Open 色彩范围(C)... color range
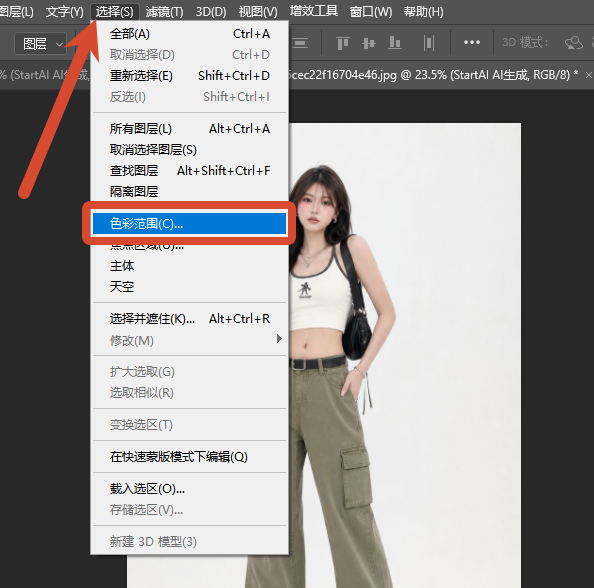Screen dimensions: 594x588 (x=189, y=224)
